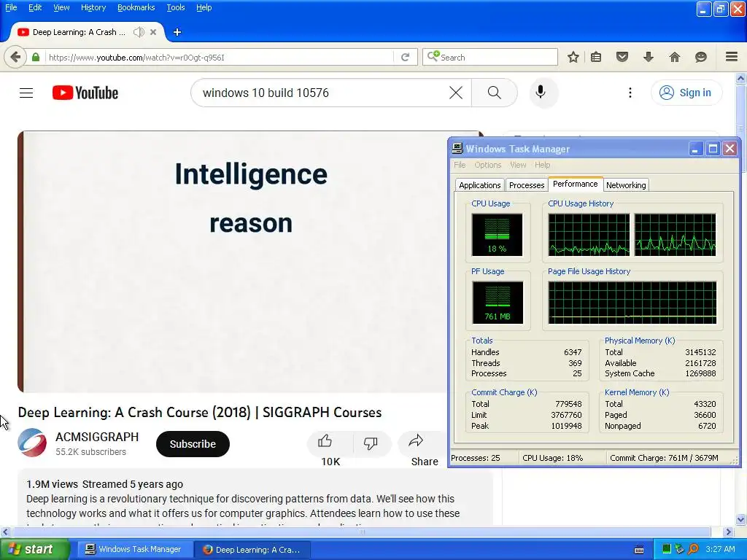Clear the YouTube search text with X

pos(456,93)
